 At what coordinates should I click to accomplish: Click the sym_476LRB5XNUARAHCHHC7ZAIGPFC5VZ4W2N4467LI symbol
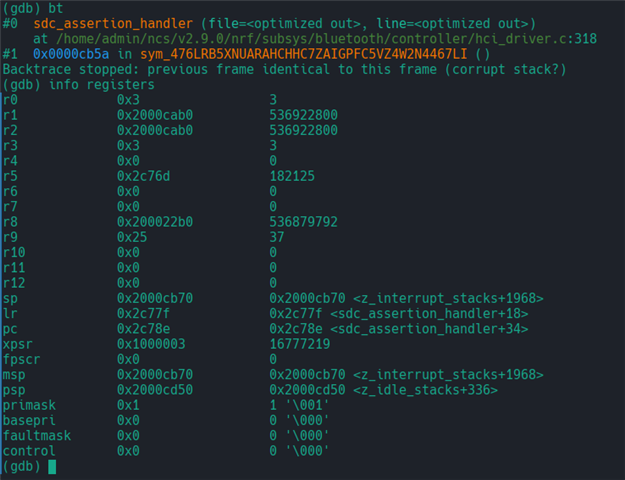click(x=303, y=54)
